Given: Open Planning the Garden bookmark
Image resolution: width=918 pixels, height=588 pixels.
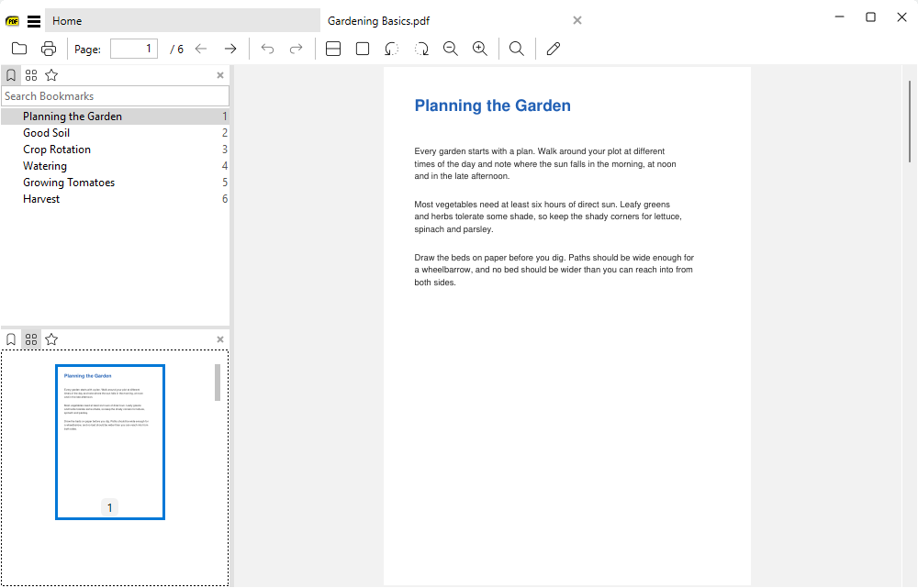Looking at the screenshot, I should [x=116, y=116].
